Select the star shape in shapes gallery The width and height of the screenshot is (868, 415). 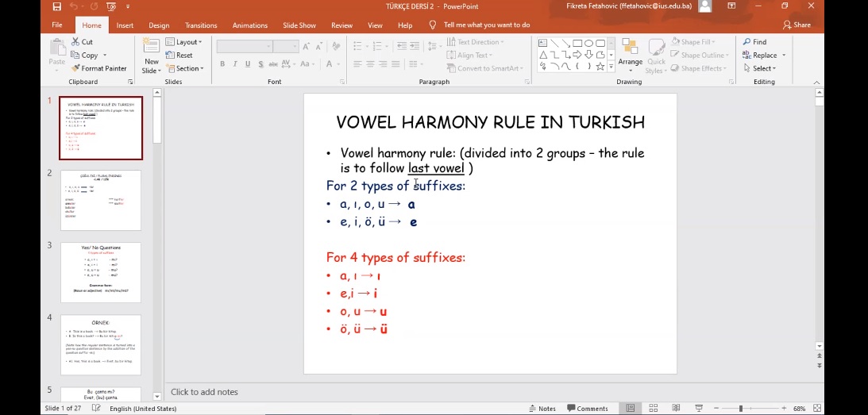600,67
